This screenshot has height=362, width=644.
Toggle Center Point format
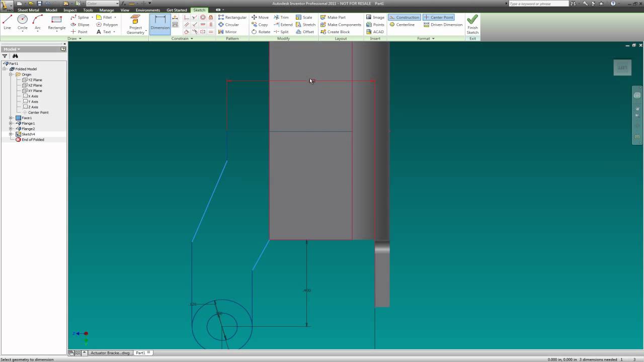[438, 17]
